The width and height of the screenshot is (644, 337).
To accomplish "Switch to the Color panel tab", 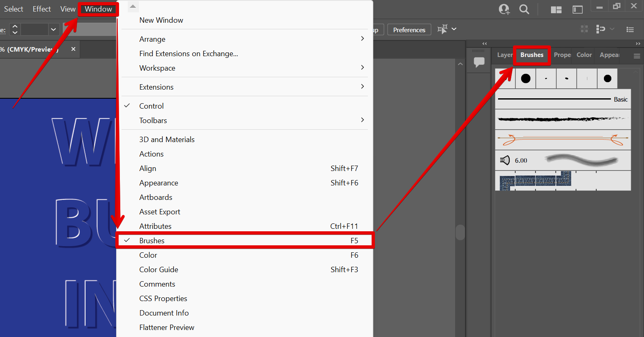I will 584,55.
